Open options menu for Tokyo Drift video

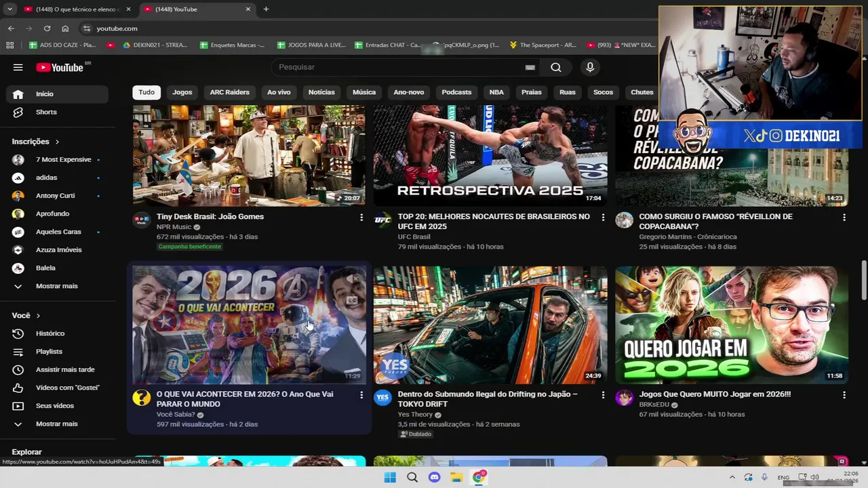603,395
